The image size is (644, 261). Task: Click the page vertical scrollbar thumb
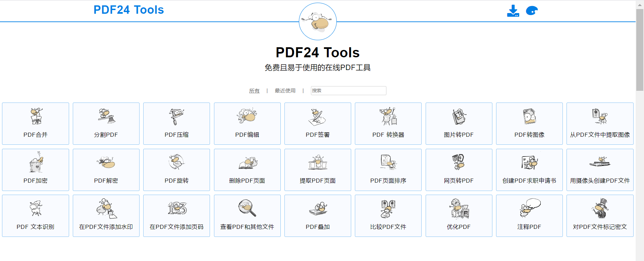point(640,50)
